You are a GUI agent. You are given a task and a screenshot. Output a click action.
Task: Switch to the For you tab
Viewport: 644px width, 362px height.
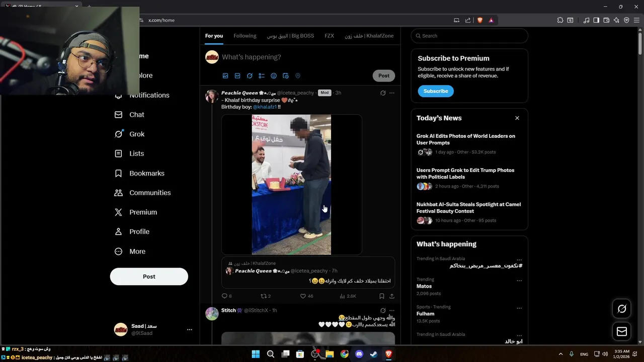pyautogui.click(x=214, y=36)
